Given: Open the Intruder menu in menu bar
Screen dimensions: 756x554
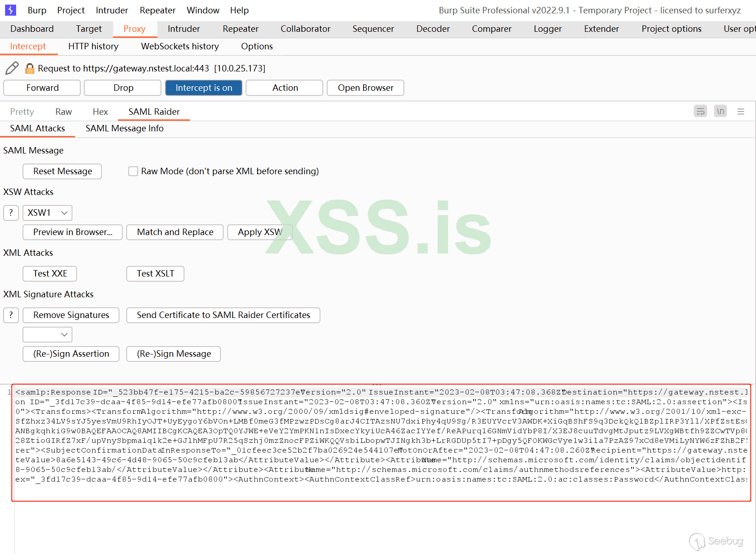Looking at the screenshot, I should 112,10.
